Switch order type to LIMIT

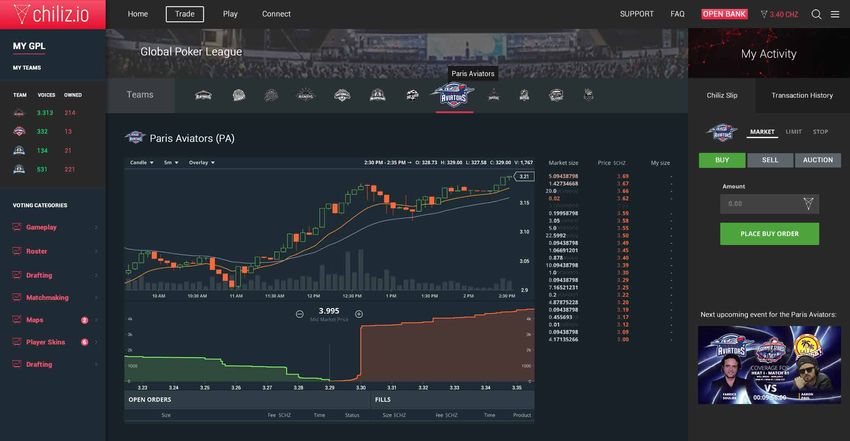(794, 132)
